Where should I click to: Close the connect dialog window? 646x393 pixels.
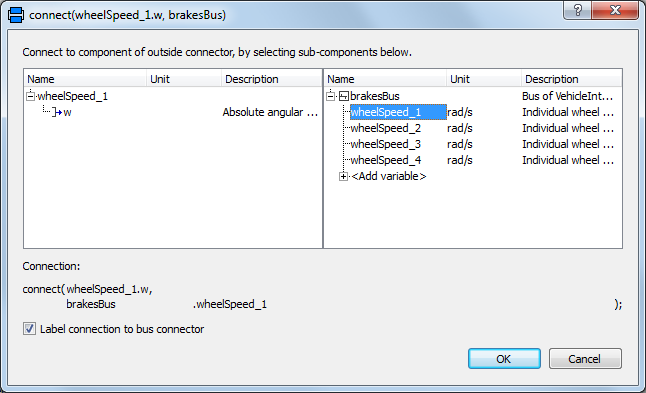click(x=615, y=10)
